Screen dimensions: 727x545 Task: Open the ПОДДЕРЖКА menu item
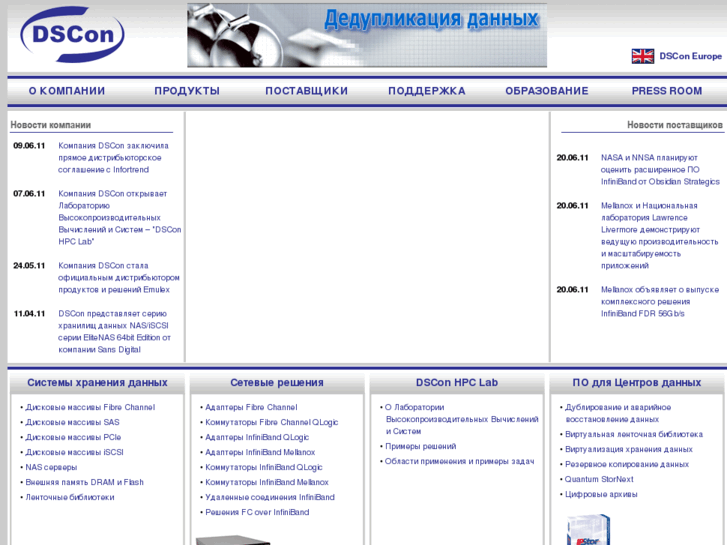tap(427, 91)
